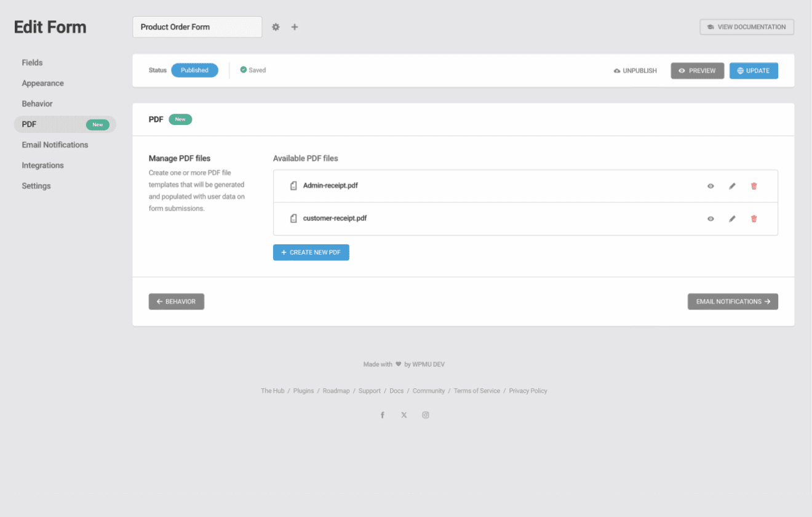Preview Admin-receipt.pdf using the eye icon

tap(710, 185)
